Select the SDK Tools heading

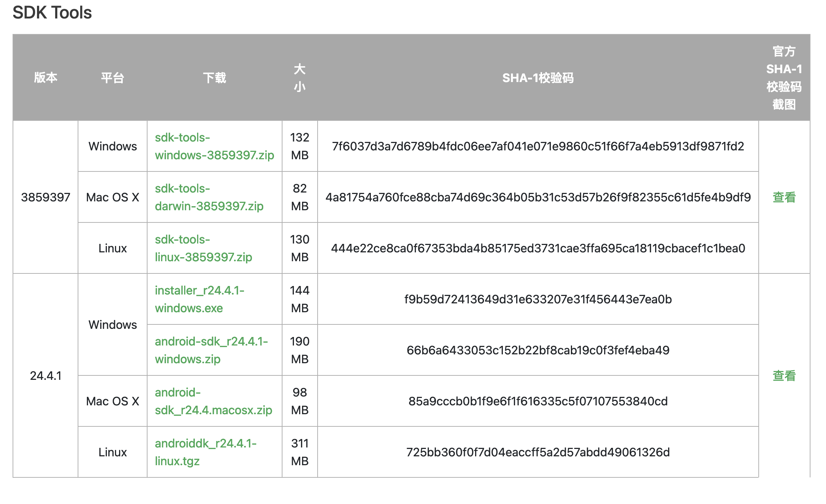tap(52, 13)
